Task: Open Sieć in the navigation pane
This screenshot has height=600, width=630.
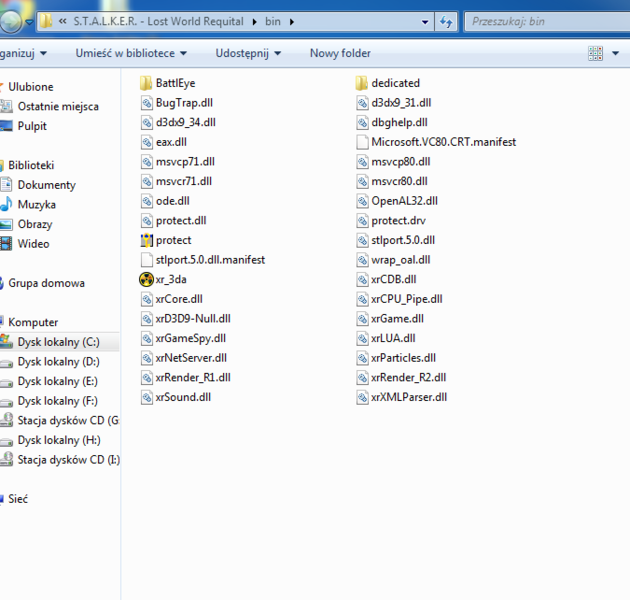Action: click(x=18, y=499)
